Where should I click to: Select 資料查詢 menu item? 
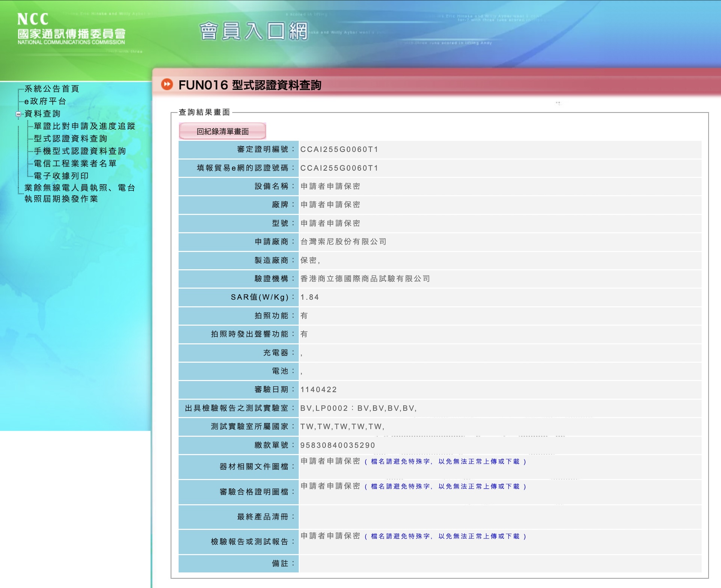[x=42, y=114]
